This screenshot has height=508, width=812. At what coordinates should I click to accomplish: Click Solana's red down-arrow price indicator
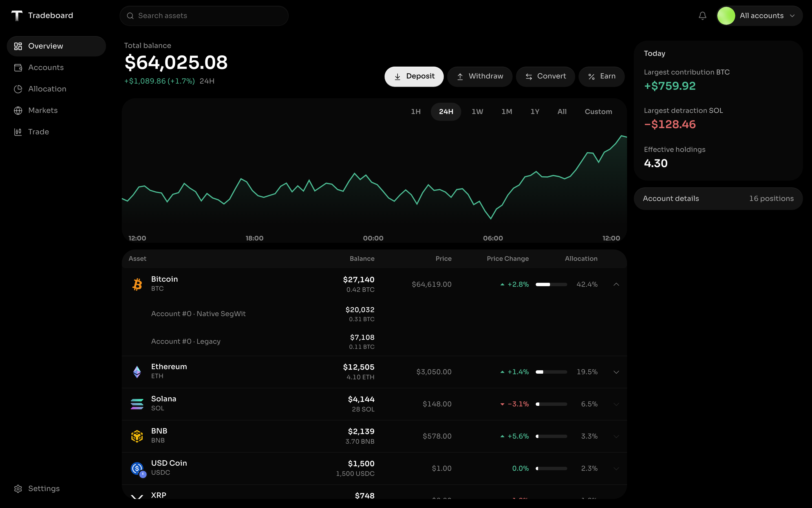(502, 404)
